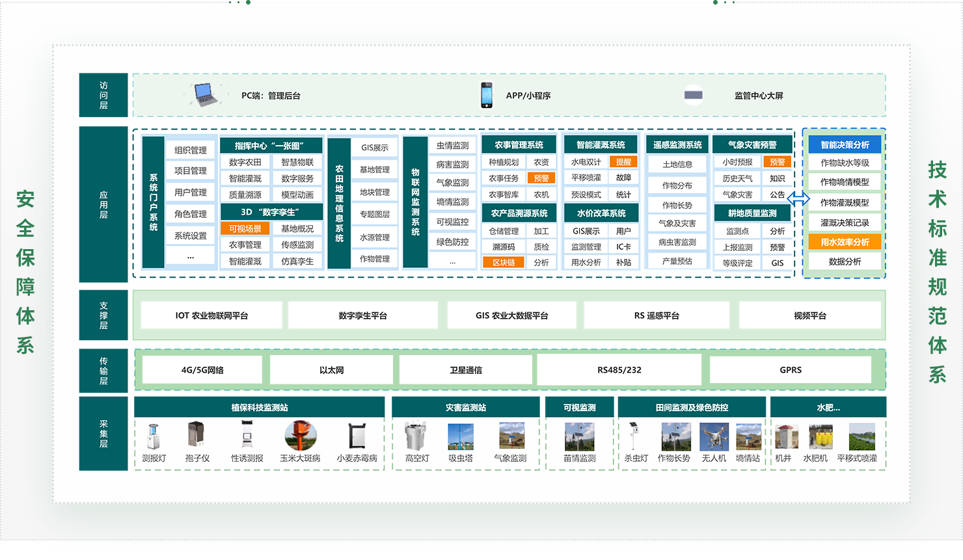Viewport: 963px width, 560px height.
Task: Click the 玉米大斑病 monitoring device image
Action: click(x=300, y=436)
